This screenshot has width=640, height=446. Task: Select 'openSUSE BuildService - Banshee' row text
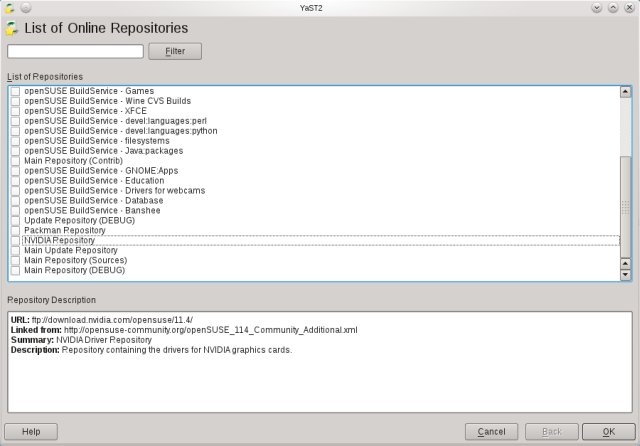[x=92, y=211]
